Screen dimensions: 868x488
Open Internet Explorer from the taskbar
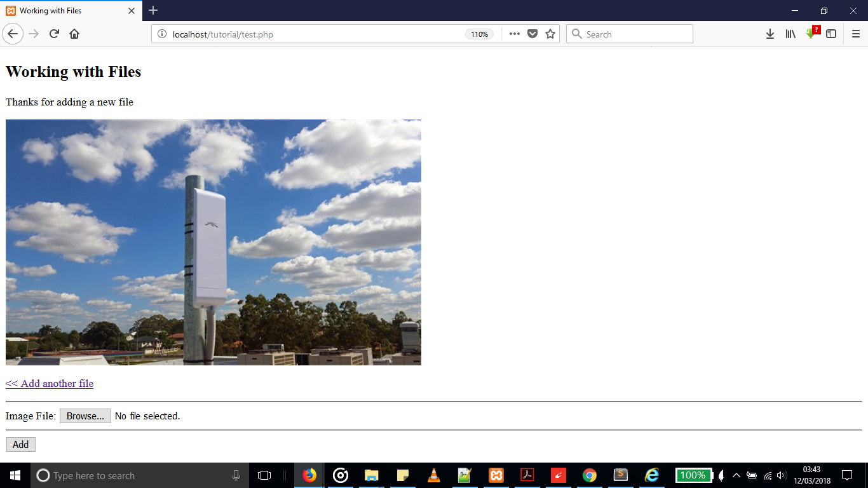coord(652,475)
